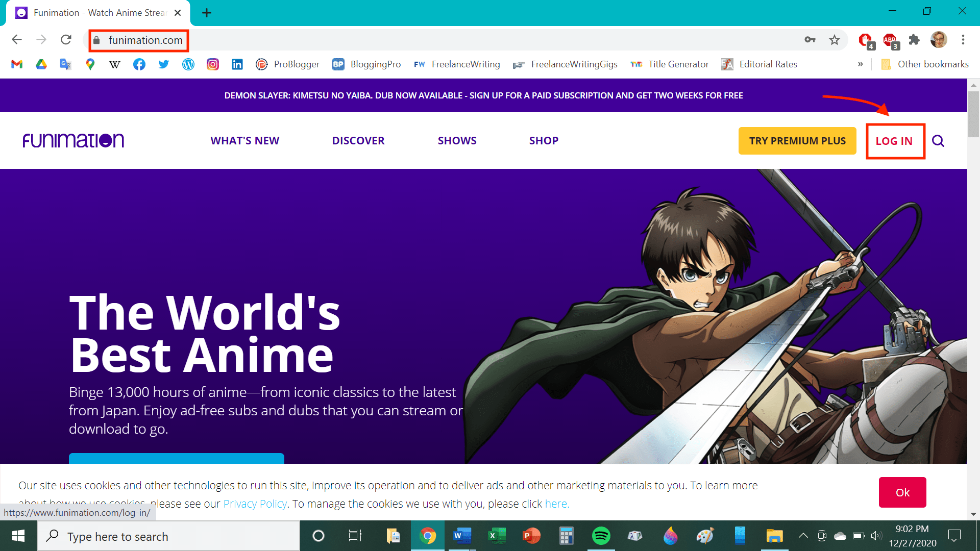Open Gmail bookmark icon
The height and width of the screenshot is (551, 980).
coord(17,64)
